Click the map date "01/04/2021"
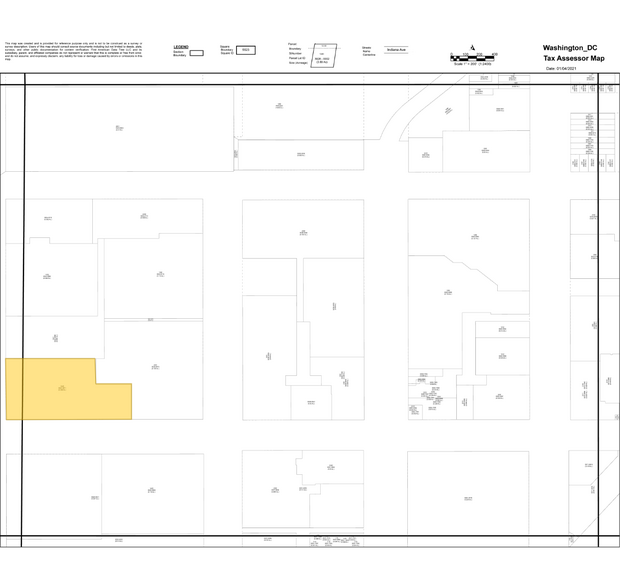620x588 pixels. coord(566,68)
